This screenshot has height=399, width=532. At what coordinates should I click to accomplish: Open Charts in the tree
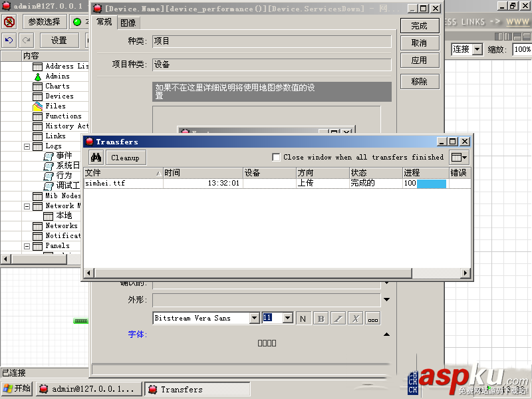click(x=52, y=86)
